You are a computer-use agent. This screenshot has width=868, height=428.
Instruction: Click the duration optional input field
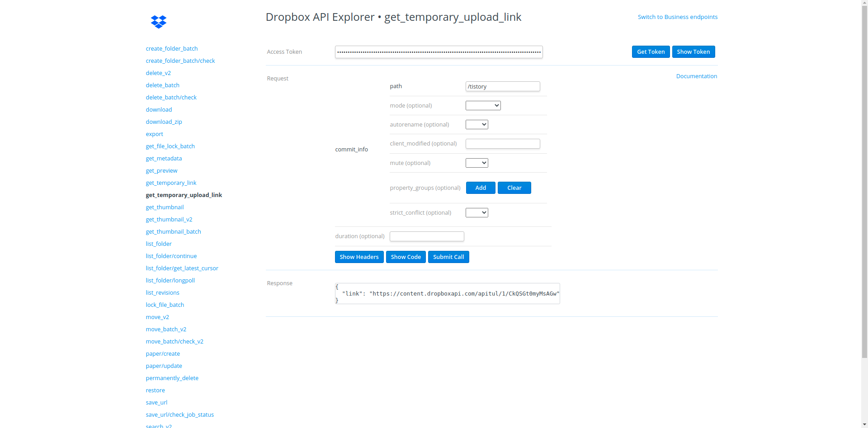tap(427, 236)
